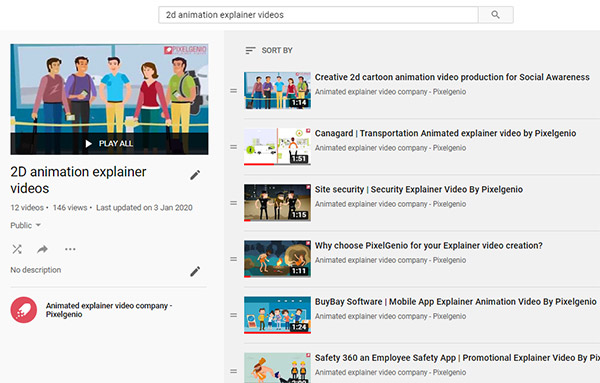Open thumbnail of Canagard Transportation video

277,147
